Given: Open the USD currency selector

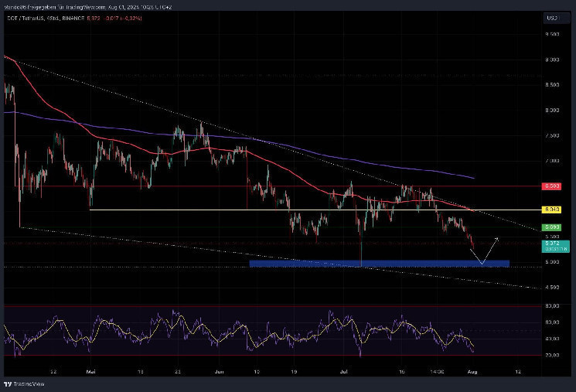Looking at the screenshot, I should tap(551, 15).
